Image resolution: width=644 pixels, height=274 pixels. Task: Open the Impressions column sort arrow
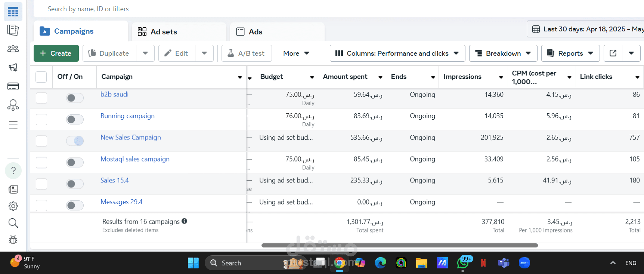501,77
